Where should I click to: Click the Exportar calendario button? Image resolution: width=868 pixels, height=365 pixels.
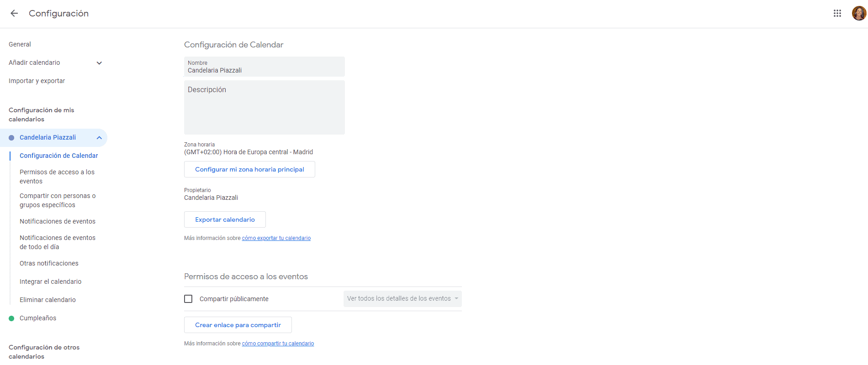[225, 219]
